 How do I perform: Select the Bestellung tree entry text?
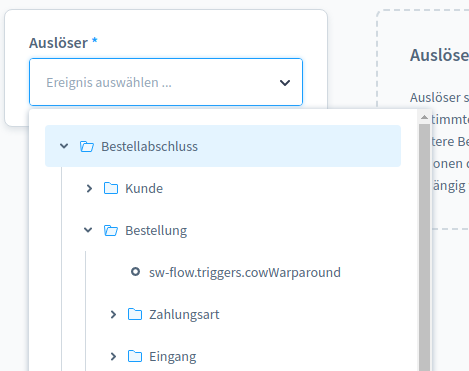coord(156,230)
